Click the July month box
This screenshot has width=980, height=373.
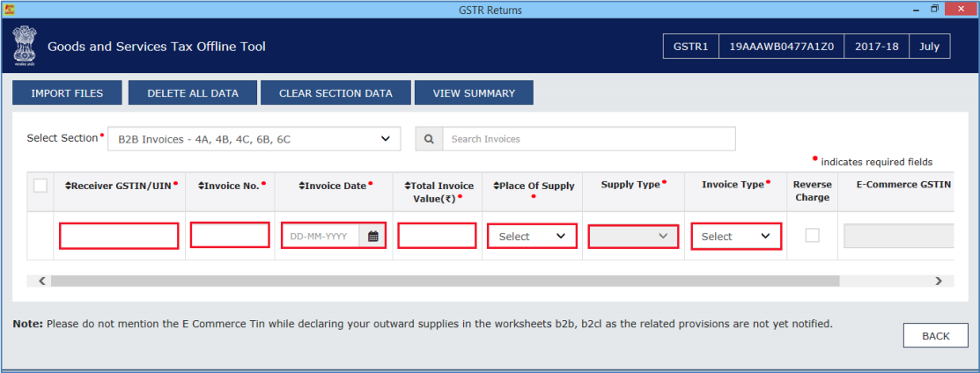click(x=930, y=47)
